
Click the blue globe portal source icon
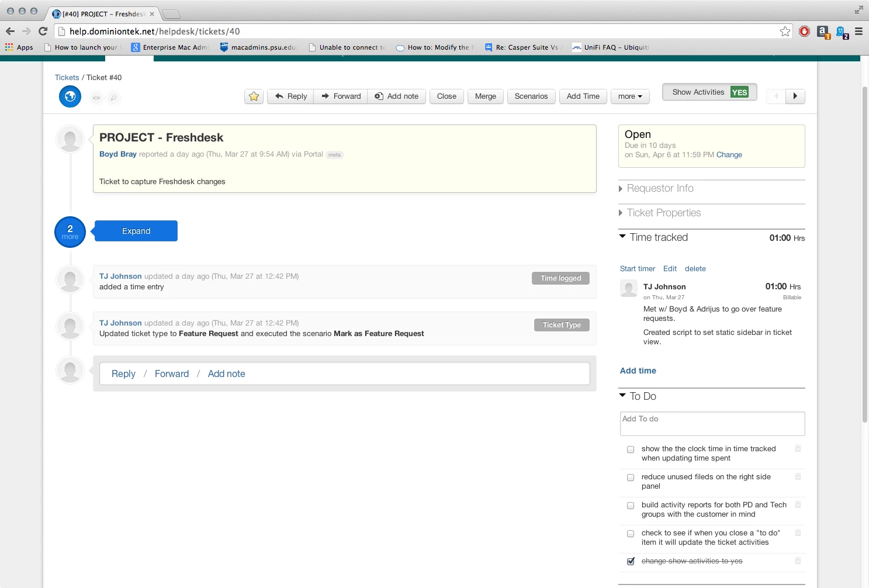70,96
